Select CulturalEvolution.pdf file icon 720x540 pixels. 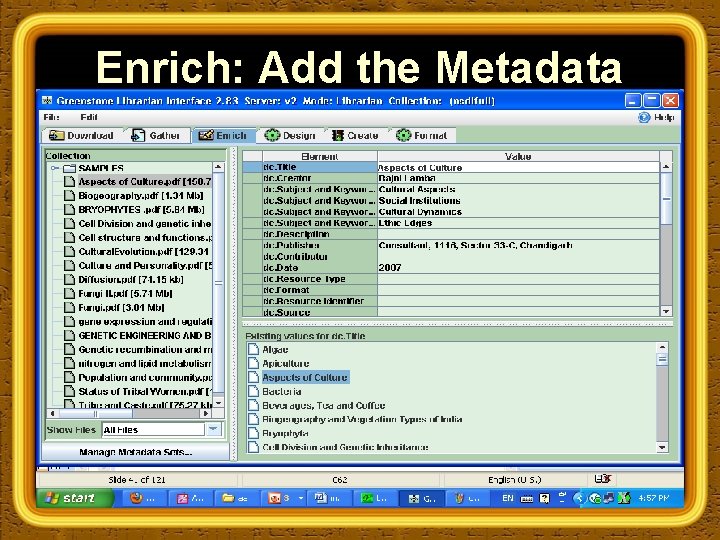(x=69, y=252)
